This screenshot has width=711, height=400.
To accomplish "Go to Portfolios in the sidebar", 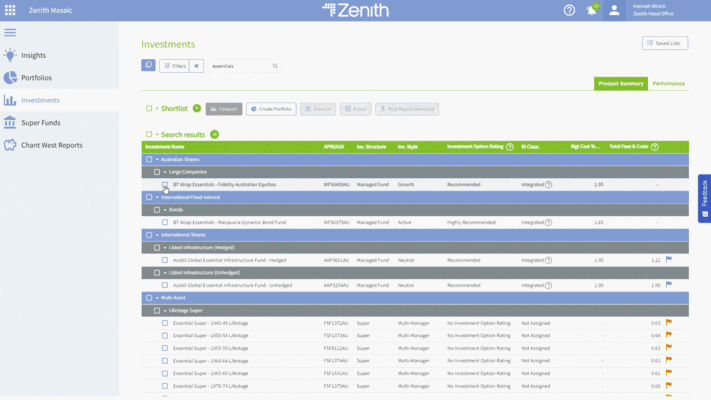I will (36, 78).
